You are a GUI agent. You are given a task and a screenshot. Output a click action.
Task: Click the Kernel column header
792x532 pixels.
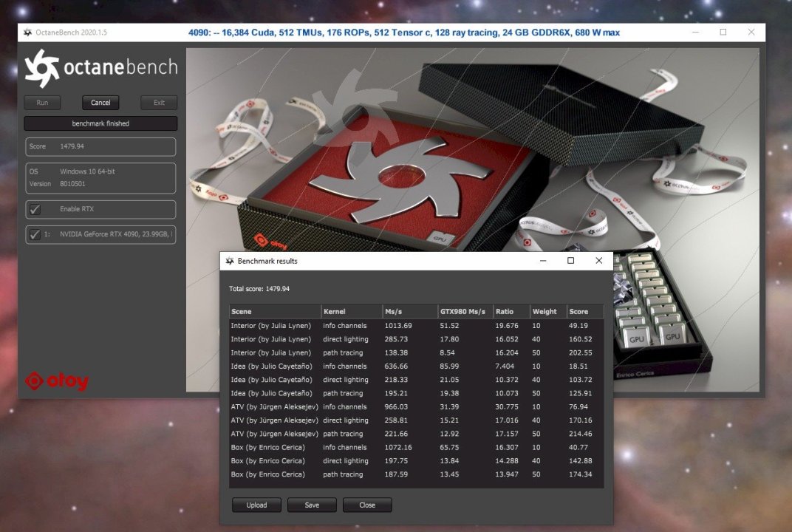(x=351, y=312)
